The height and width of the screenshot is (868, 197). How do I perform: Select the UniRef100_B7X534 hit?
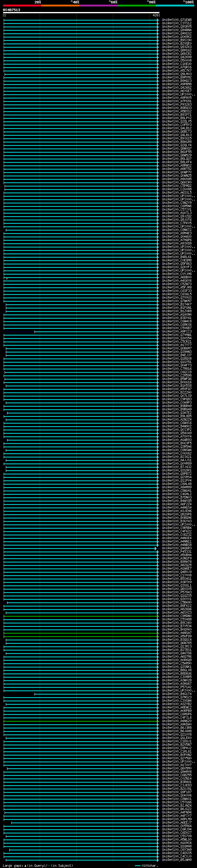click(x=176, y=626)
